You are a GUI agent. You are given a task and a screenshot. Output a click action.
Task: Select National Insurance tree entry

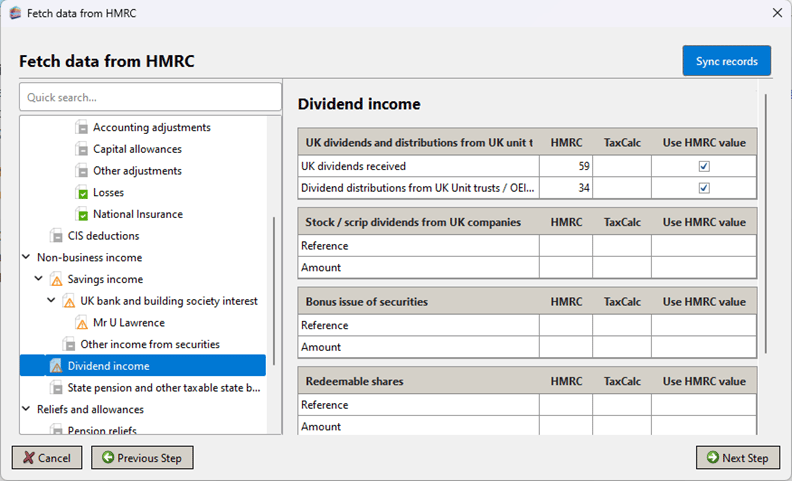(x=137, y=214)
